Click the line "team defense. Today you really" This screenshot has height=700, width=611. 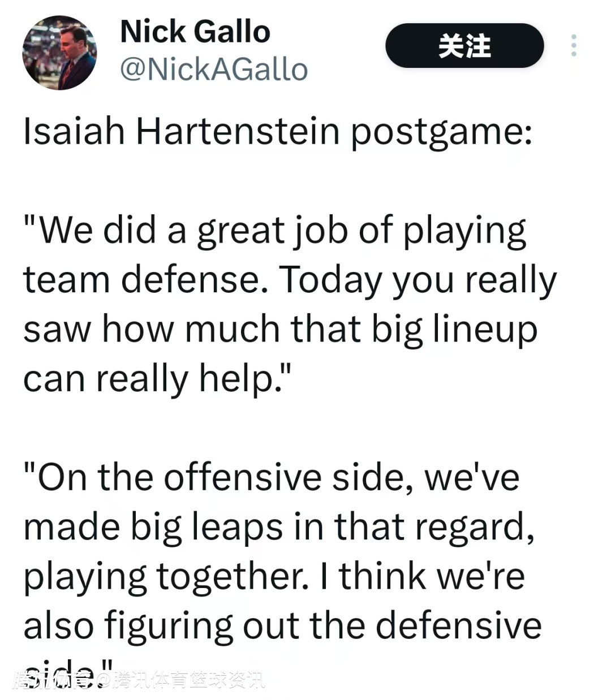pos(290,280)
